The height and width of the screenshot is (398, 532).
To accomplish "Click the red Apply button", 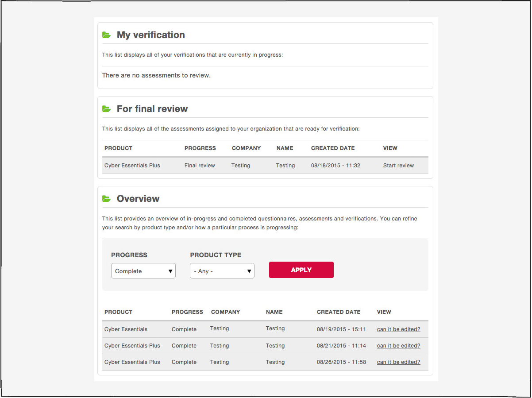I will click(x=301, y=270).
